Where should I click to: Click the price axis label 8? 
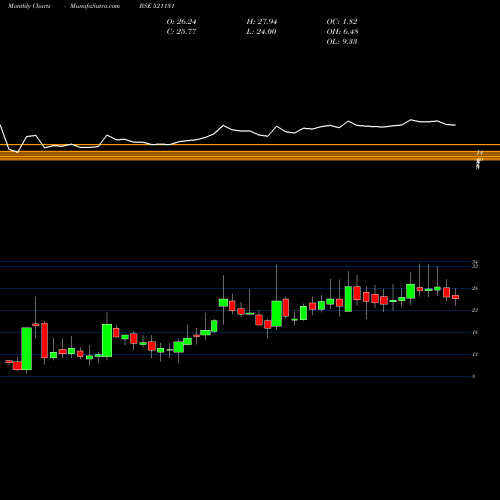pyautogui.click(x=474, y=376)
